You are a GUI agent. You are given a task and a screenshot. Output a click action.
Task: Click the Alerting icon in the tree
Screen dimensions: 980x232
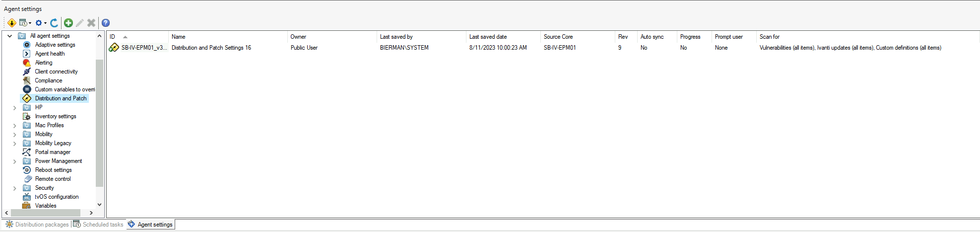27,63
